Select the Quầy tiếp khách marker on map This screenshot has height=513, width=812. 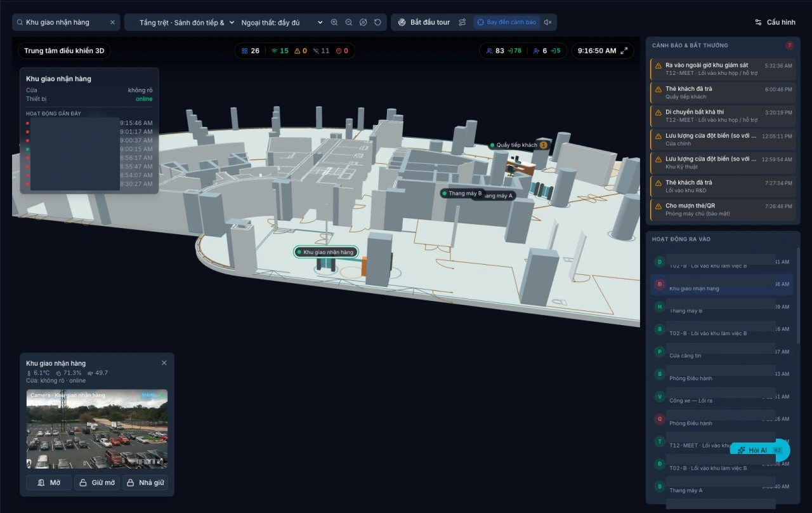pyautogui.click(x=517, y=145)
